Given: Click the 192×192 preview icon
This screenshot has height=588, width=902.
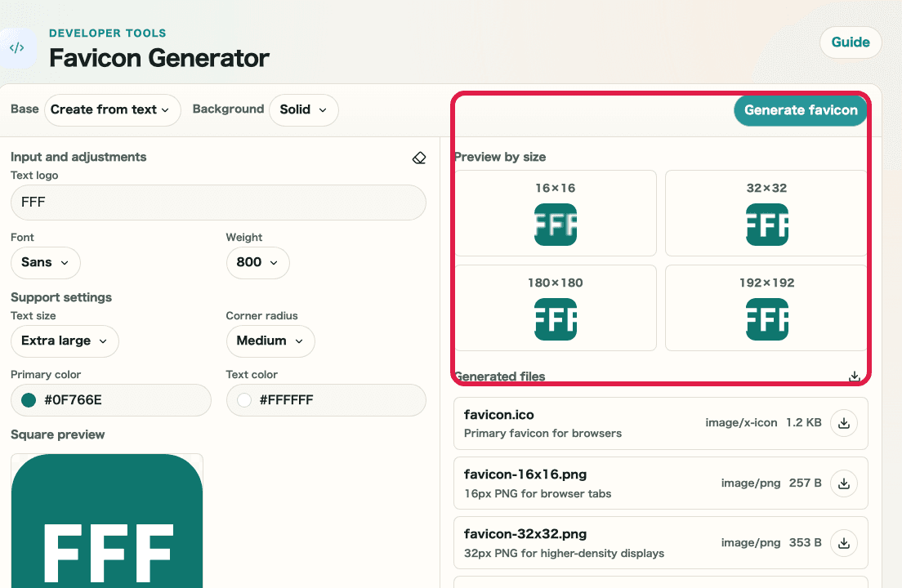Looking at the screenshot, I should [x=766, y=319].
